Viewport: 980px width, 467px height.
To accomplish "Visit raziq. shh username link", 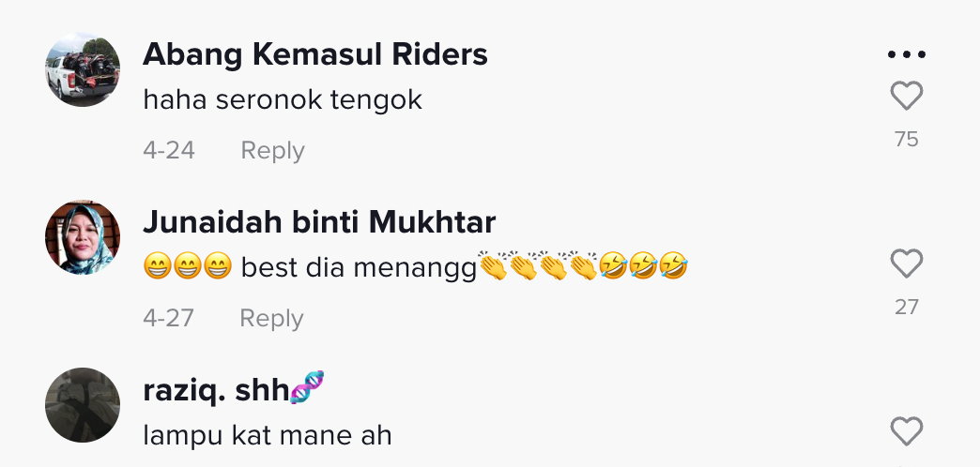I will point(214,390).
